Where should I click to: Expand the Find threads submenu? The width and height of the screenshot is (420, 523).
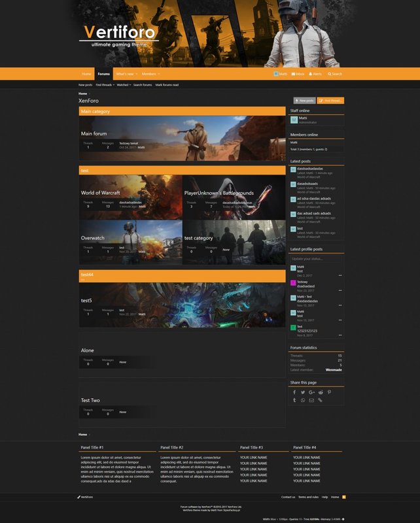(x=114, y=85)
